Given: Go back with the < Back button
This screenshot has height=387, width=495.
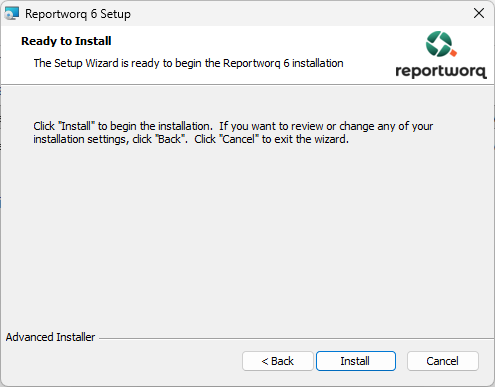Looking at the screenshot, I should coord(278,361).
